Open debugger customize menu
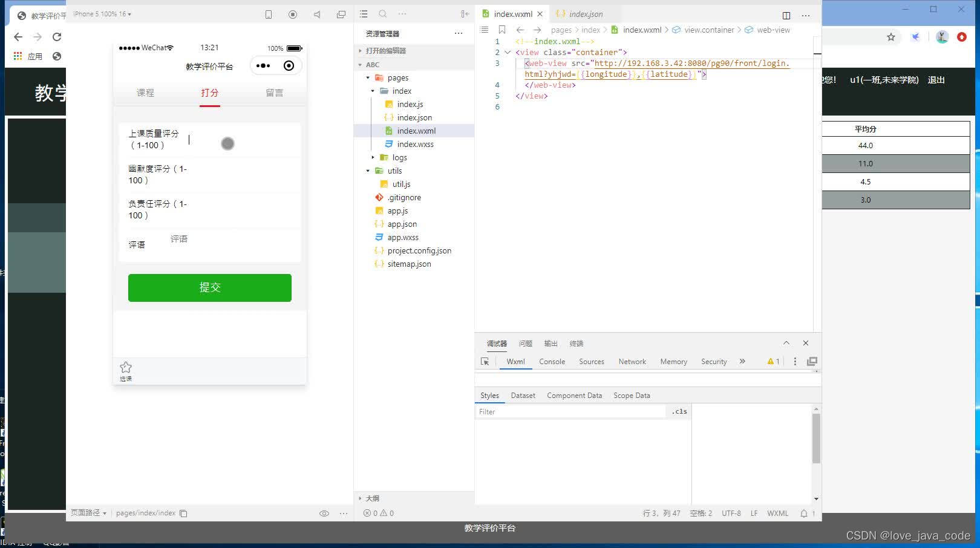The image size is (980, 548). [x=795, y=361]
